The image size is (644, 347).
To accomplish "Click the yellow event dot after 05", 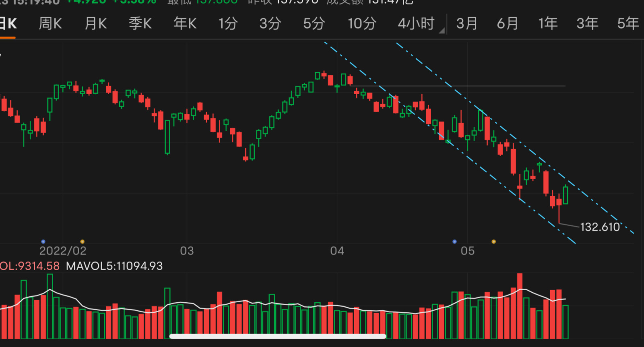I will pyautogui.click(x=493, y=242).
